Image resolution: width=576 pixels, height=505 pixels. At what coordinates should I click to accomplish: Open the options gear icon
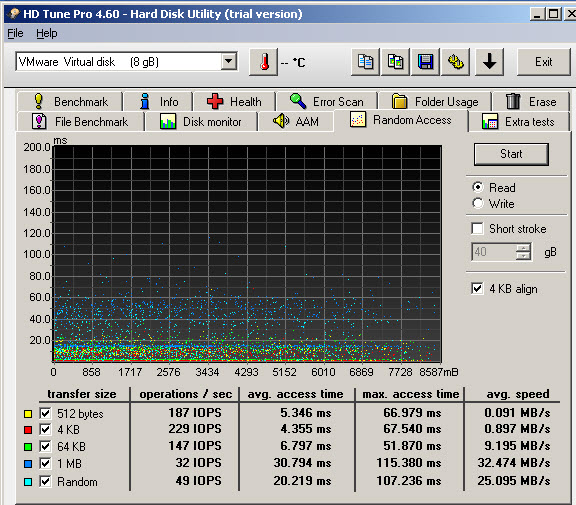pyautogui.click(x=456, y=62)
